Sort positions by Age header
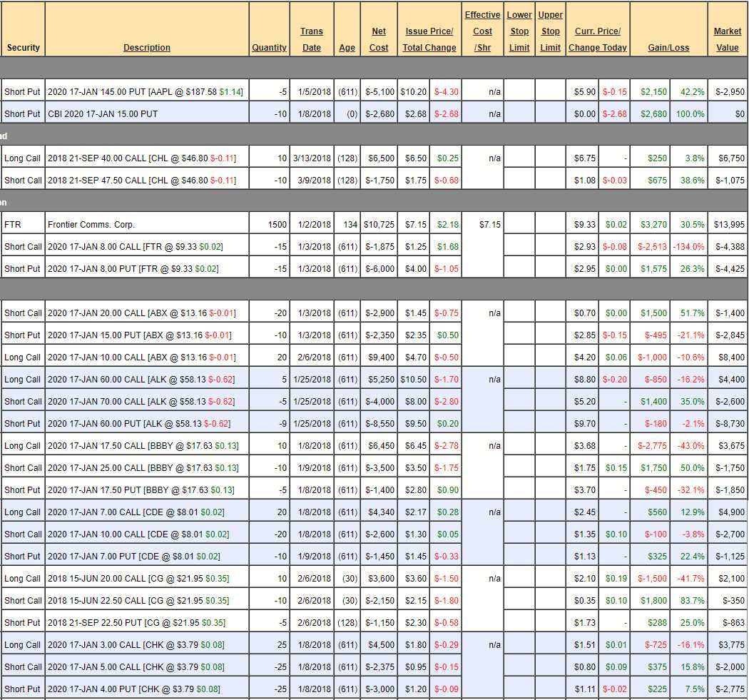The image size is (749, 700). pos(347,48)
